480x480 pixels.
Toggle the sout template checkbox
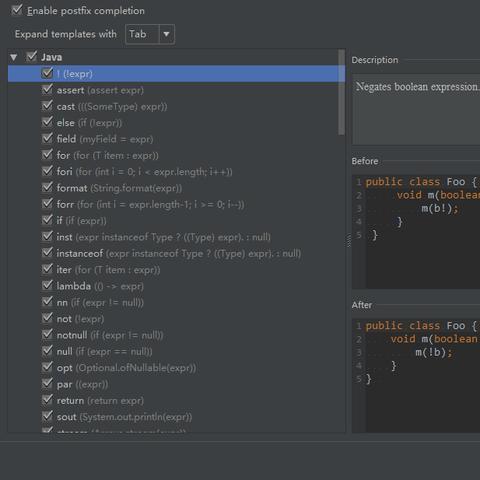coord(47,416)
